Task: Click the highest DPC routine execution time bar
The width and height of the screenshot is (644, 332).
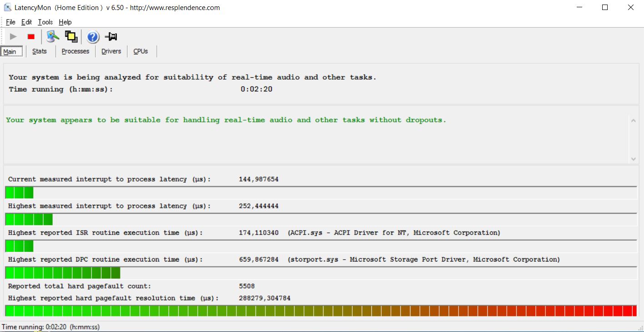Action: [x=321, y=273]
